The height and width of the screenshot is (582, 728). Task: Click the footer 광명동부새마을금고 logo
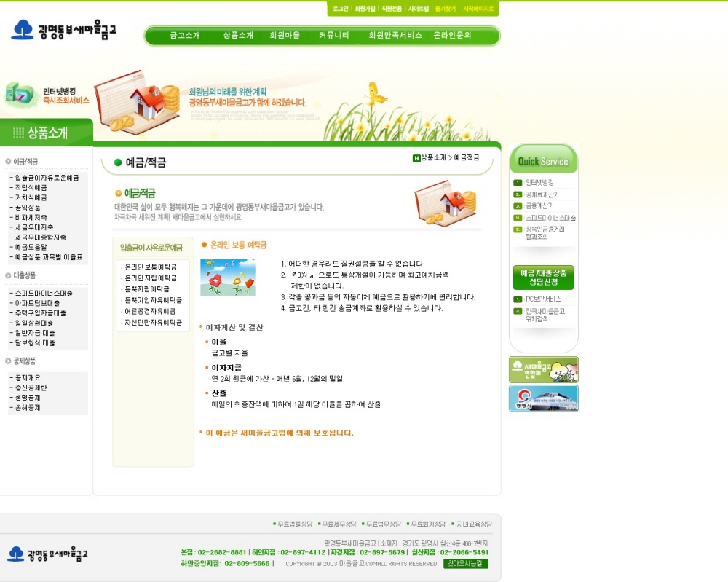tap(48, 554)
